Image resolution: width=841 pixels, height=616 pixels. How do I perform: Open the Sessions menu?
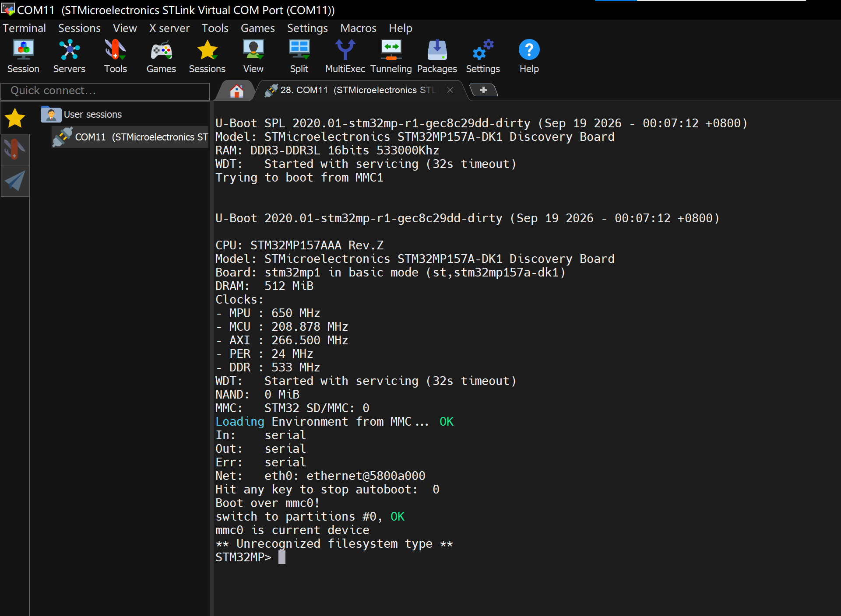79,28
